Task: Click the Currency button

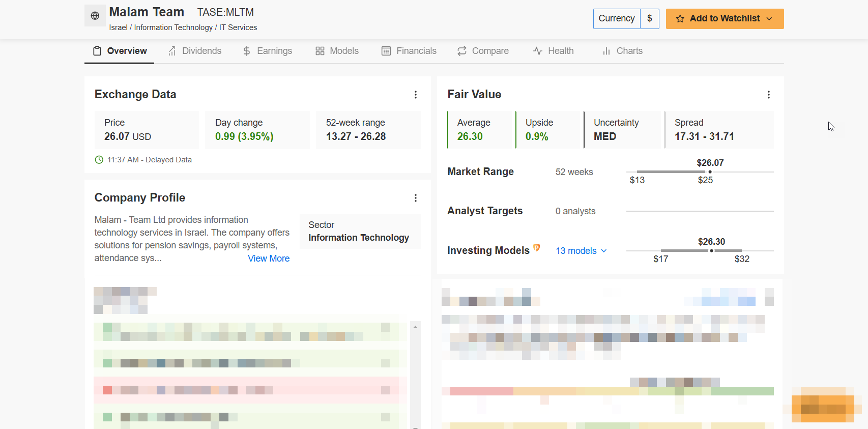Action: pos(617,19)
